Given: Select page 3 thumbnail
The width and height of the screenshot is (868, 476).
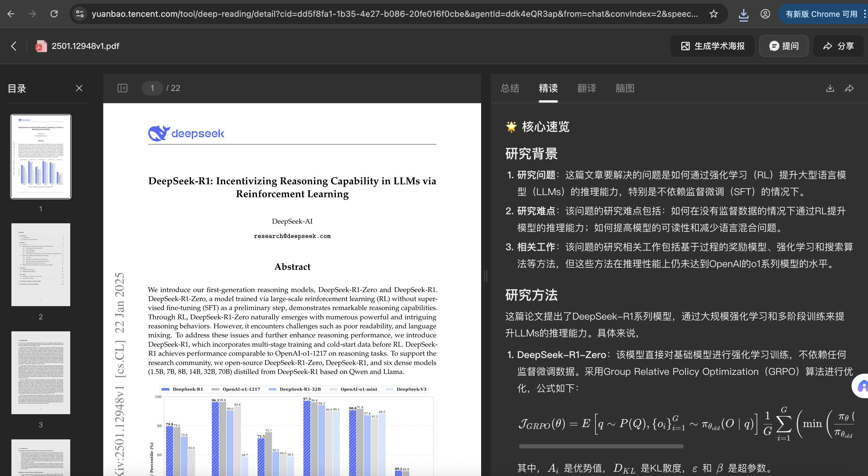Looking at the screenshot, I should pyautogui.click(x=41, y=372).
